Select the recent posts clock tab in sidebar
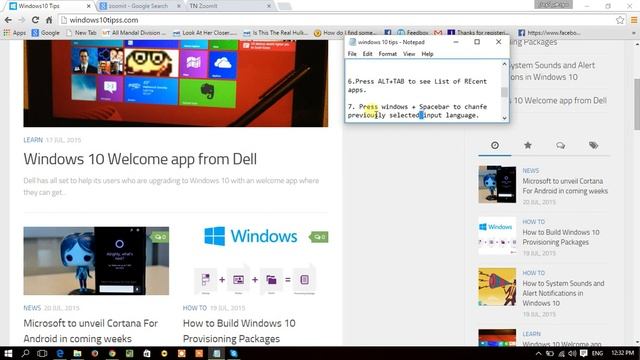Viewport: 640px width, 360px height. click(495, 145)
